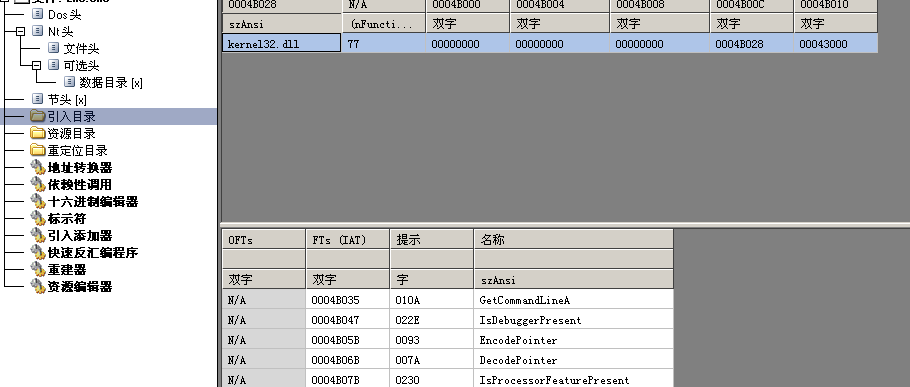Open the 资源编辑器 label

tap(80, 287)
